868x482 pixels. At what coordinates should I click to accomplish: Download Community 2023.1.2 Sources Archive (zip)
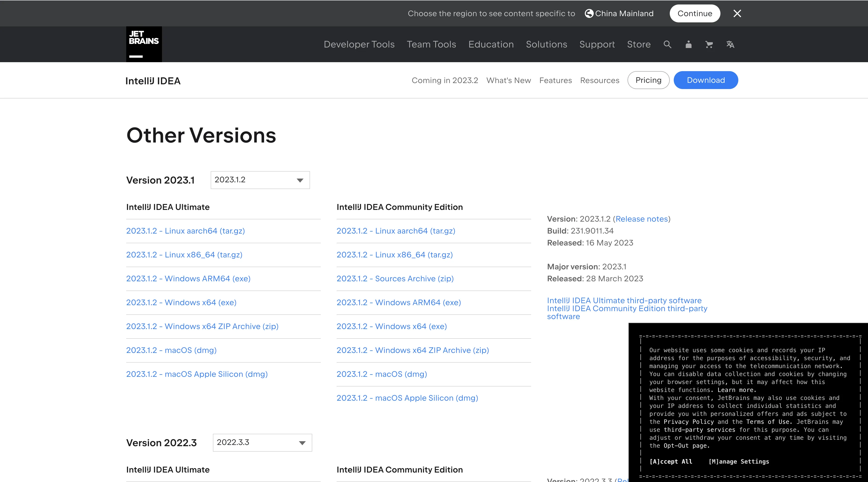[395, 279]
